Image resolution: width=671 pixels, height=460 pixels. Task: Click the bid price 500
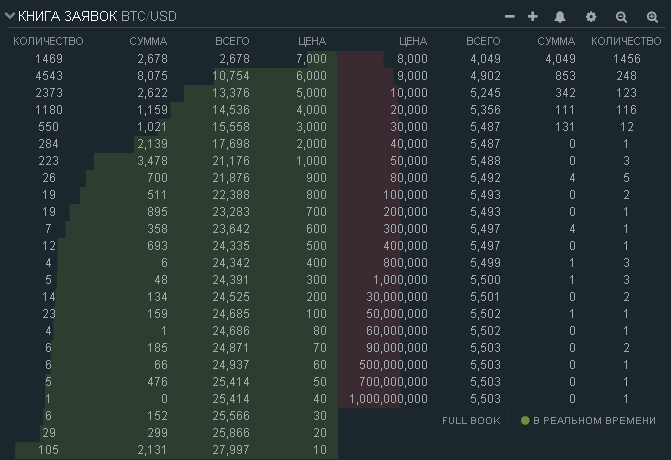(x=316, y=246)
